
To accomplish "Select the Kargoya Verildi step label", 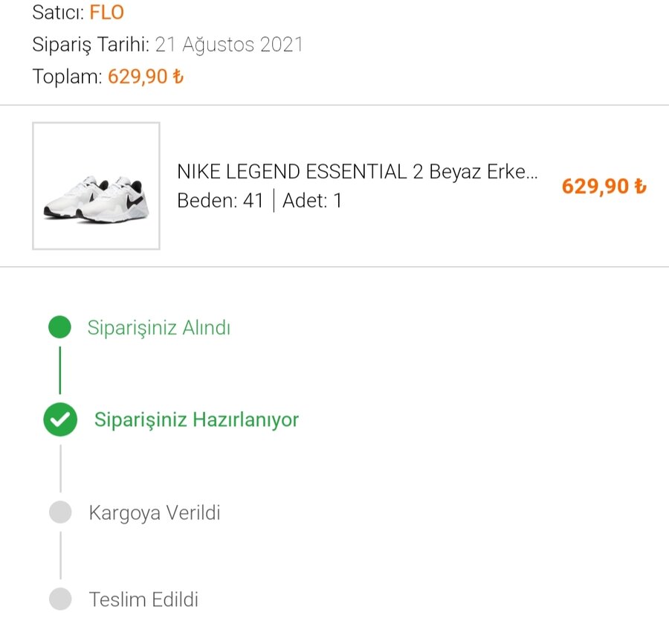I will (155, 512).
